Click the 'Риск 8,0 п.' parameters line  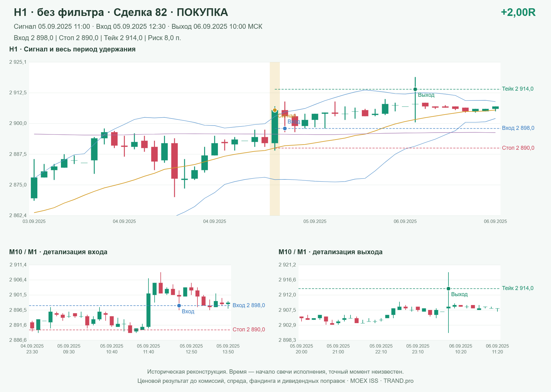pos(97,38)
